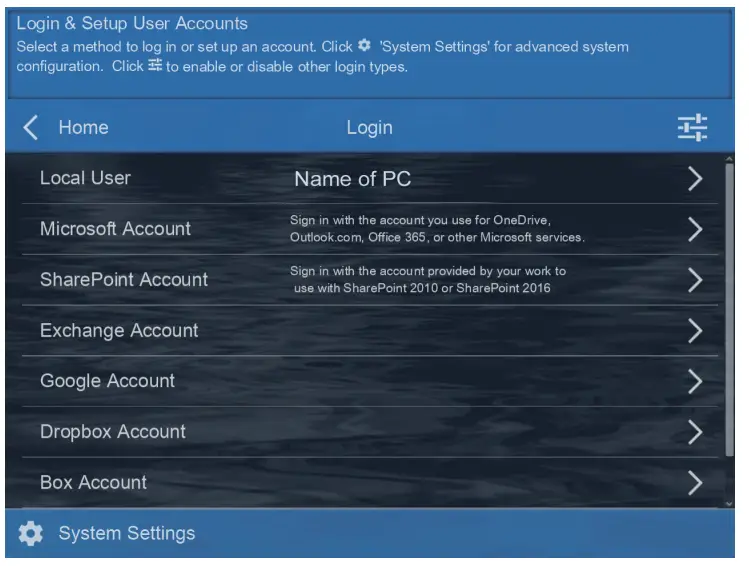Click the SharePoint 2010 description text
The height and width of the screenshot is (566, 749).
pyautogui.click(x=428, y=279)
